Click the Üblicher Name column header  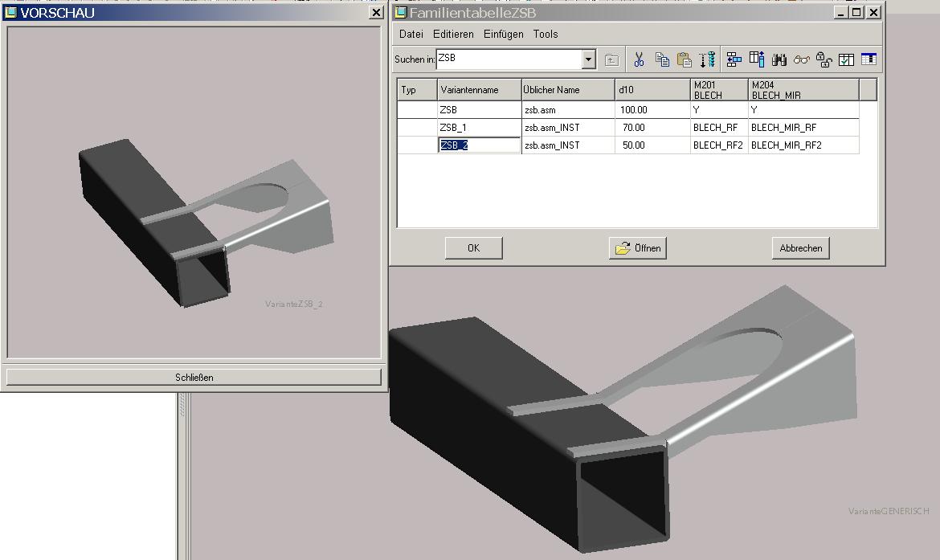pos(568,90)
